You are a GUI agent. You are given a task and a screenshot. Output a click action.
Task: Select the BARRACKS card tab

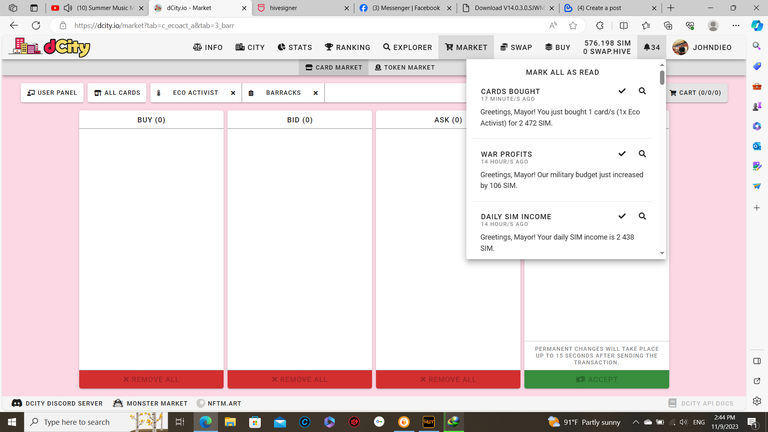click(283, 93)
